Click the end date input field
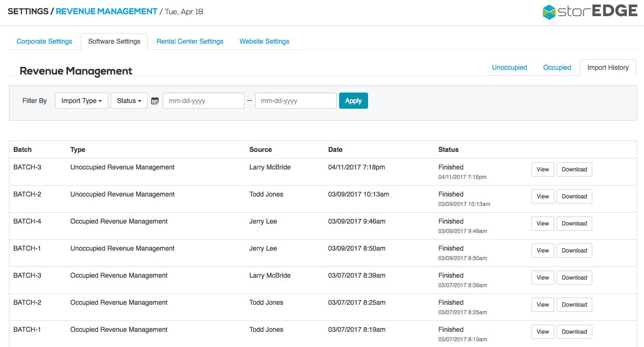Screen dimensions: 644x347 [x=295, y=101]
